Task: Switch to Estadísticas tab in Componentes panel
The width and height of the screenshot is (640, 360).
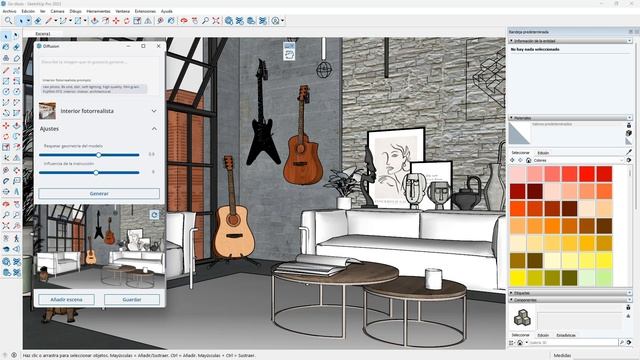Action: [x=566, y=335]
